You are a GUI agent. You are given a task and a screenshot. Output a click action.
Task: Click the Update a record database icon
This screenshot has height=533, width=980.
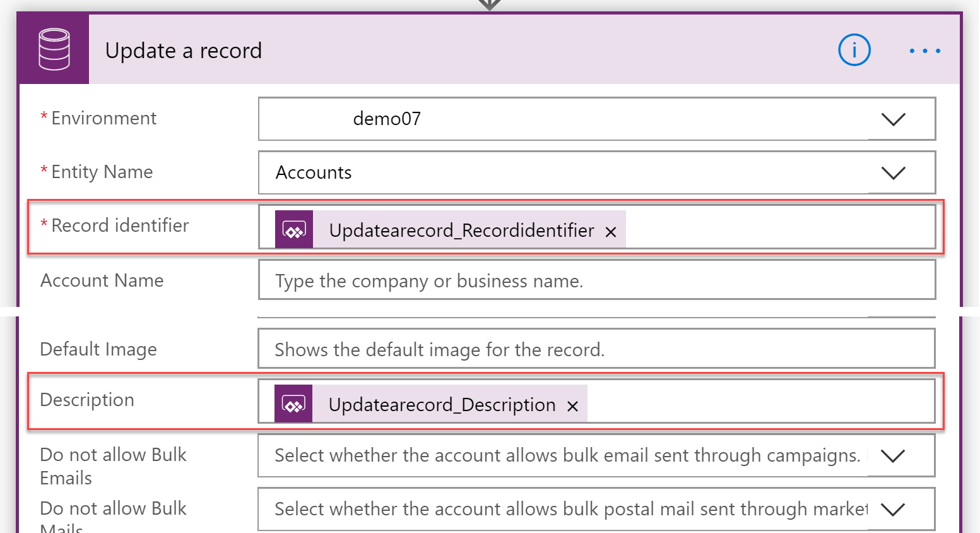click(54, 49)
